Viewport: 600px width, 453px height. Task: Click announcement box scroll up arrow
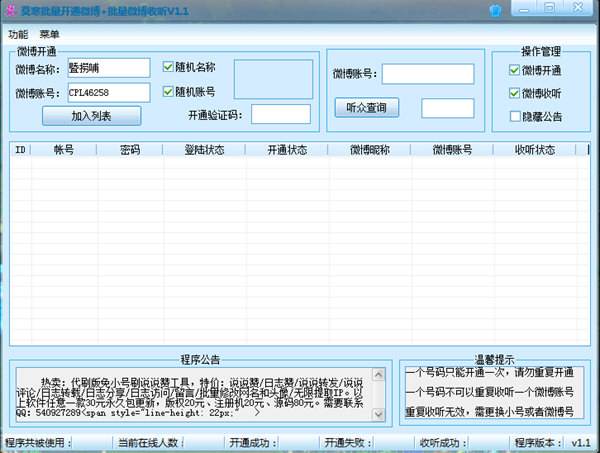point(378,375)
